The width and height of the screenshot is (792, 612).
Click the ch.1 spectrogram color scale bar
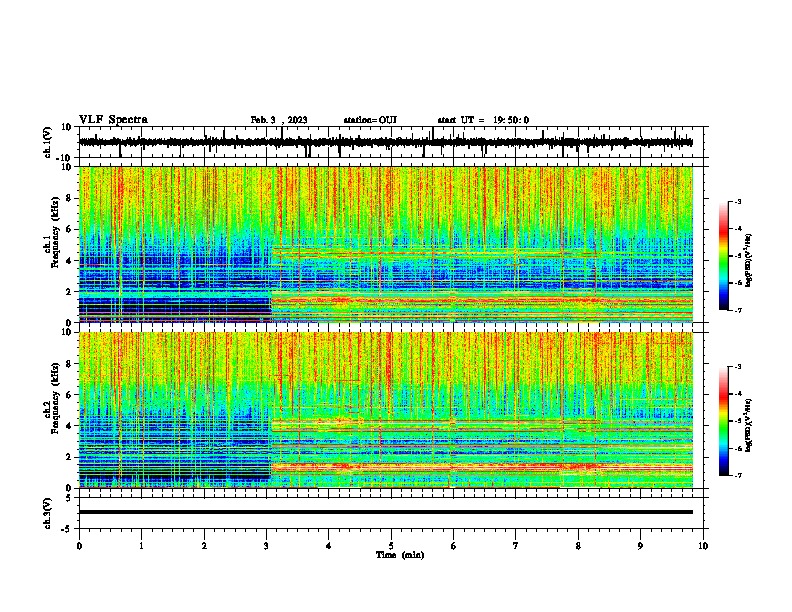tap(724, 256)
